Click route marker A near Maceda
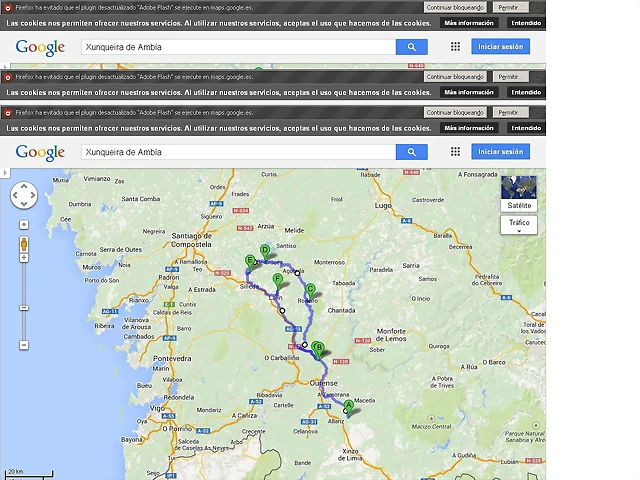Screen dimensions: 640x480 pos(348,407)
